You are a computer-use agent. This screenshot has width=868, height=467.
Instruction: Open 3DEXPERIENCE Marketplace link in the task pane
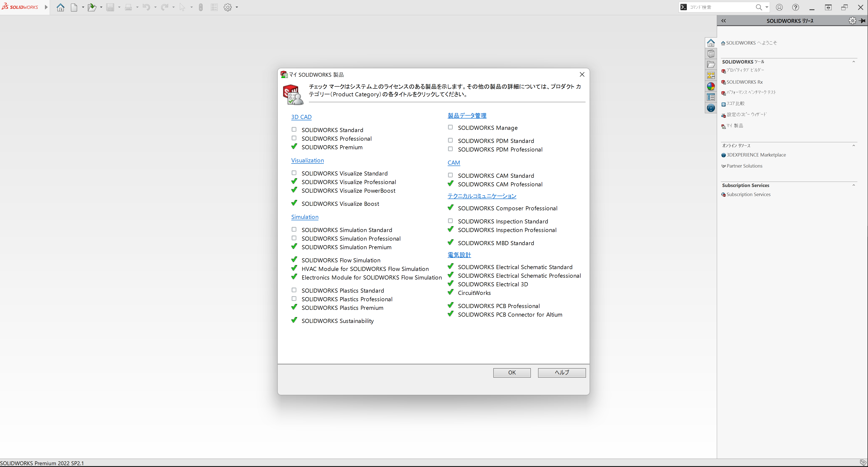pos(756,155)
